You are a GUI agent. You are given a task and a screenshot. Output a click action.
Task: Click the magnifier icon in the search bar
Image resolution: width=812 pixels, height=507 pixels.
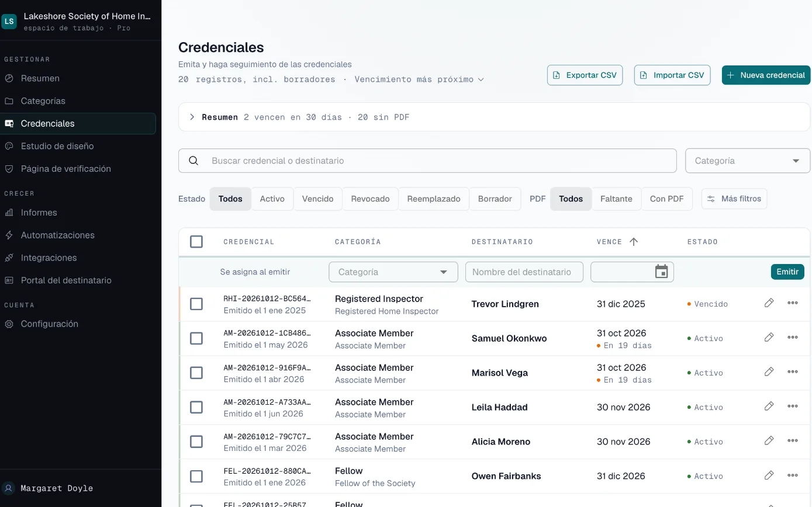pos(194,161)
